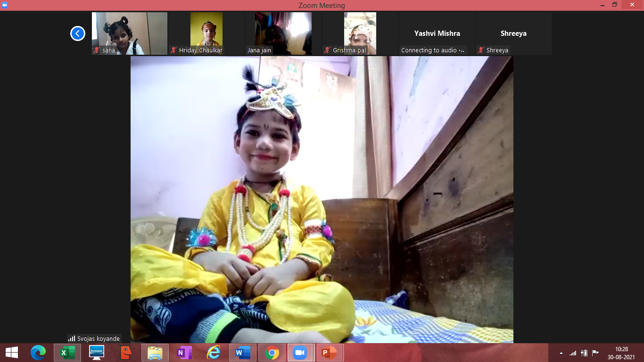This screenshot has height=362, width=644.
Task: Open Google Chrome from the taskbar
Action: [272, 353]
